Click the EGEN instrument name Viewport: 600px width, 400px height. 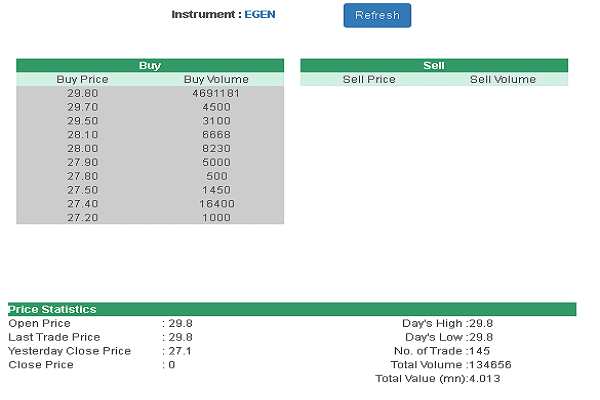[x=260, y=15]
